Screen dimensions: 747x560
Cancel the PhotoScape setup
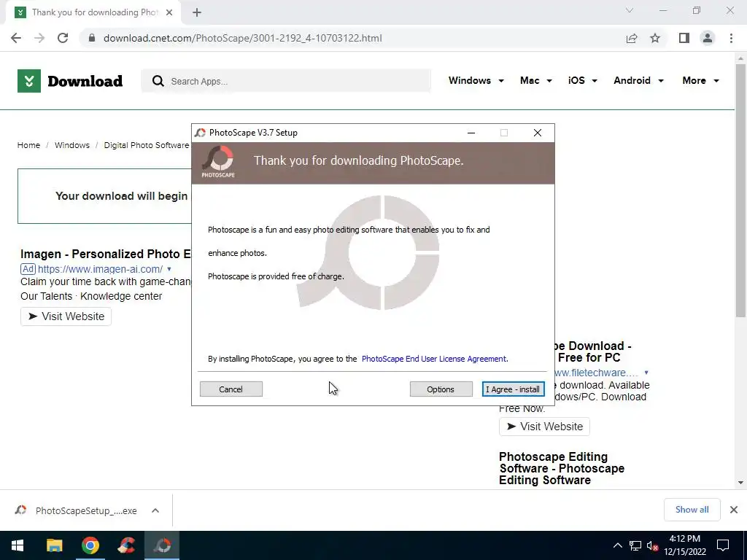[x=231, y=389]
